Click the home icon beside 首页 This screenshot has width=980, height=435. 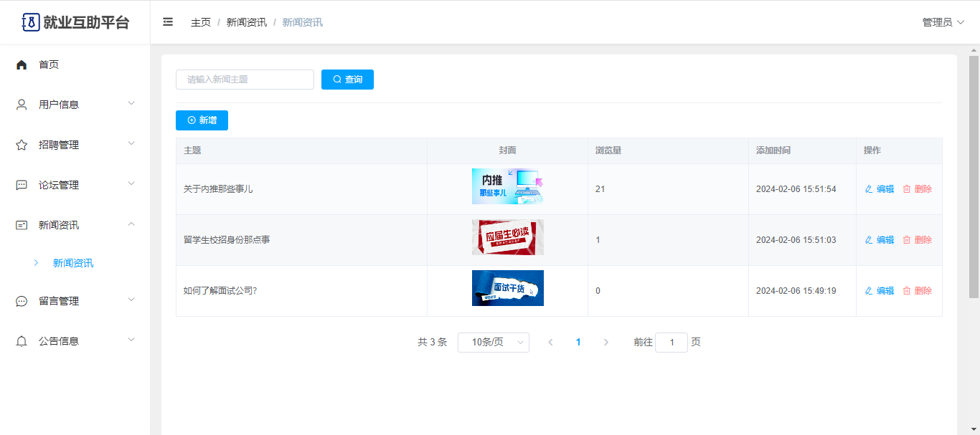(22, 64)
